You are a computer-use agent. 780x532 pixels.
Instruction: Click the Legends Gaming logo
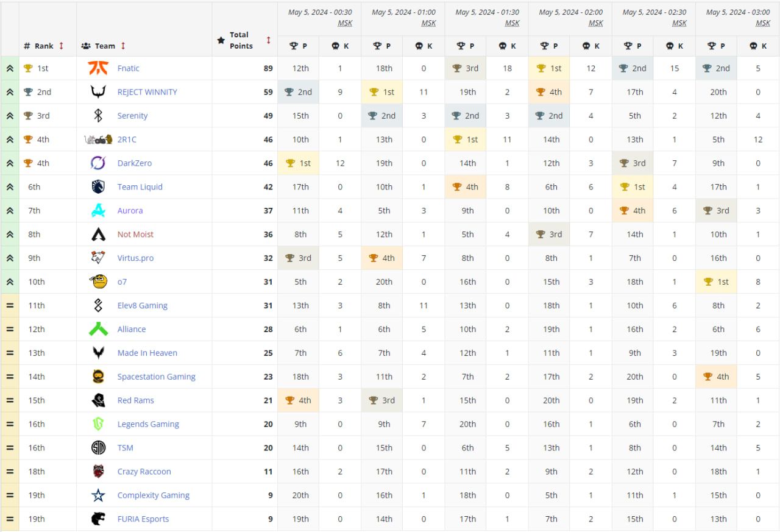coord(98,424)
